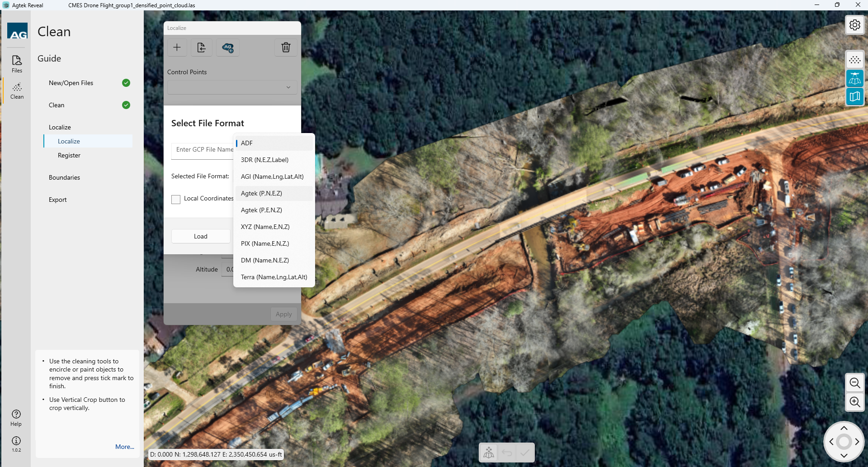Click the delete trash can icon

[x=286, y=48]
